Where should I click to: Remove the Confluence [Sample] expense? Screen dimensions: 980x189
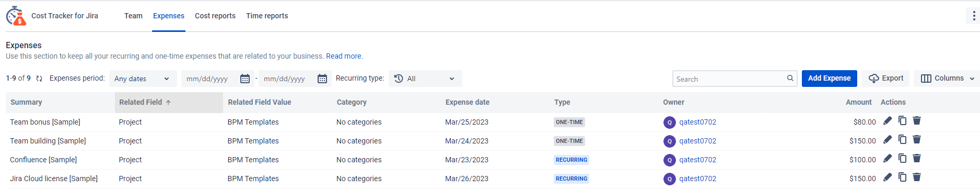click(x=917, y=158)
